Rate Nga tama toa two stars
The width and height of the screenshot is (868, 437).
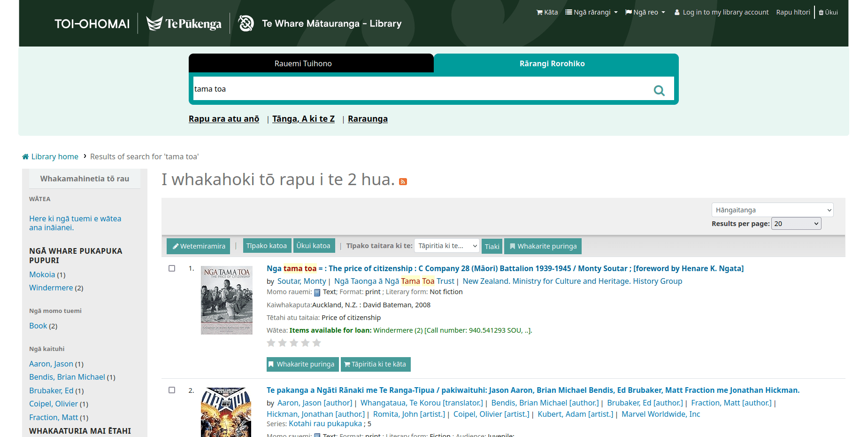point(282,343)
